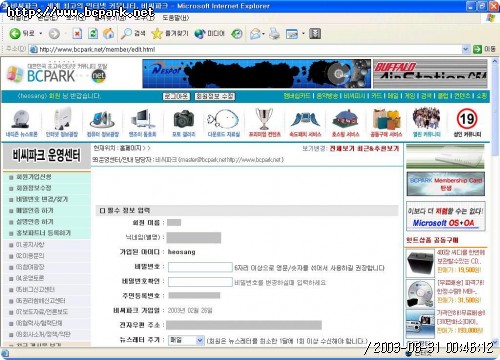Image resolution: width=500 pixels, height=360 pixels.
Task: Open the newsletter frequency combo box
Action: (186, 340)
